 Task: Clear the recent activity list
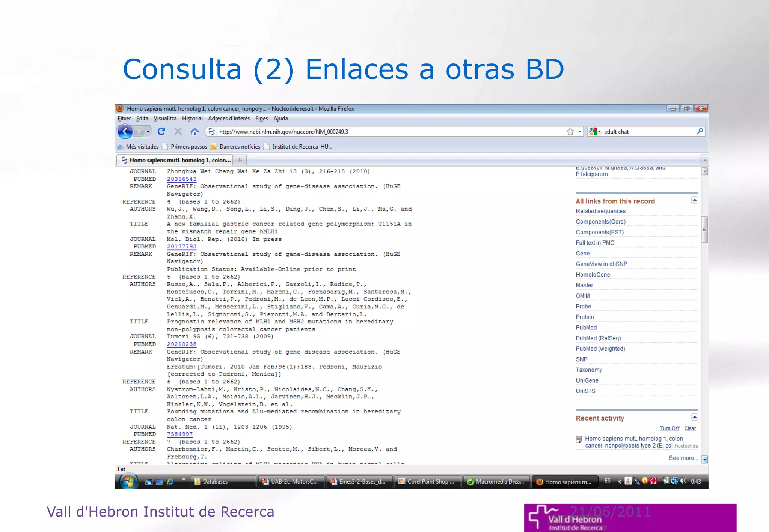pos(690,428)
